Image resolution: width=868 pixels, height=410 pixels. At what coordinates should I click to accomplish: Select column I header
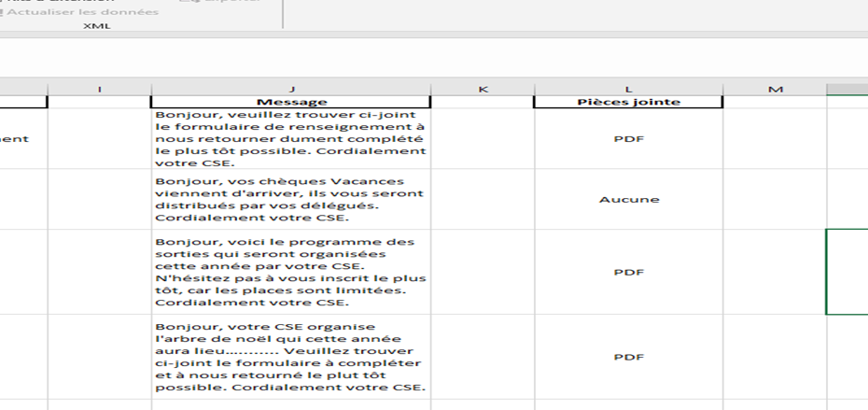pyautogui.click(x=99, y=89)
